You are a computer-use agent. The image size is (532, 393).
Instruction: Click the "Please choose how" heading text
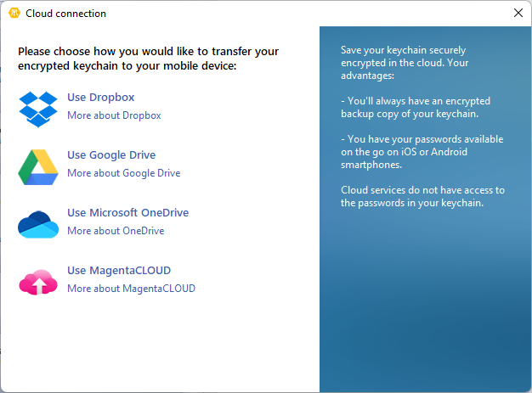pyautogui.click(x=148, y=59)
